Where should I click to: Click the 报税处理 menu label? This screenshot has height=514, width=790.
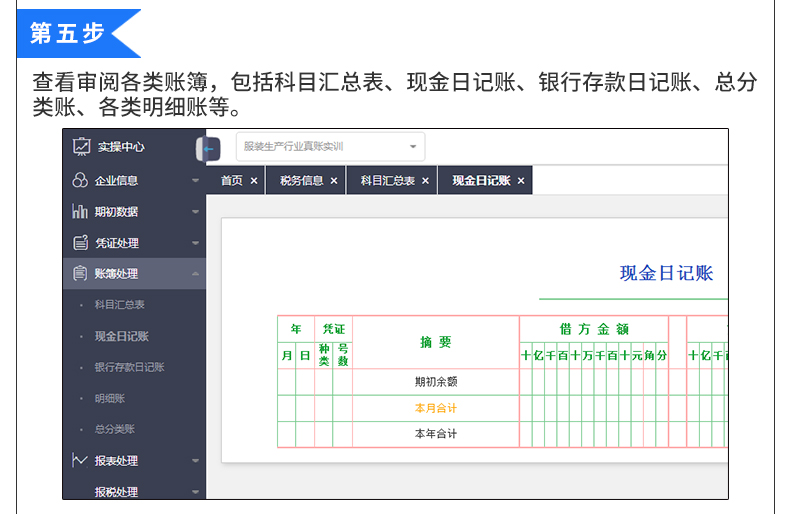(x=116, y=491)
